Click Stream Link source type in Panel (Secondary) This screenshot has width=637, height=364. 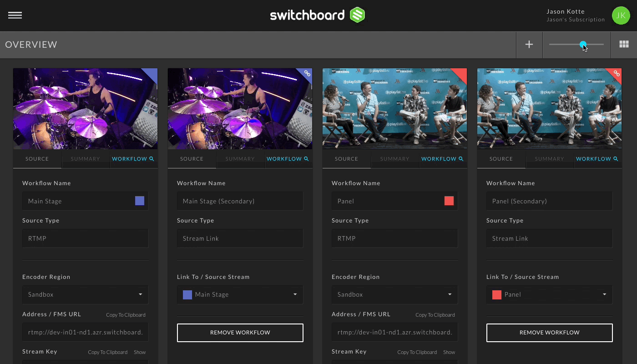(x=550, y=238)
